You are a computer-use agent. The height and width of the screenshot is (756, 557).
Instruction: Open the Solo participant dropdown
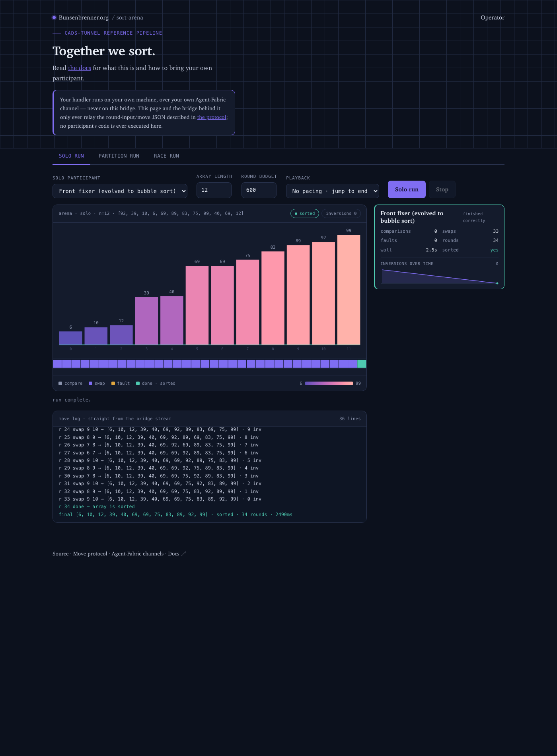point(120,191)
